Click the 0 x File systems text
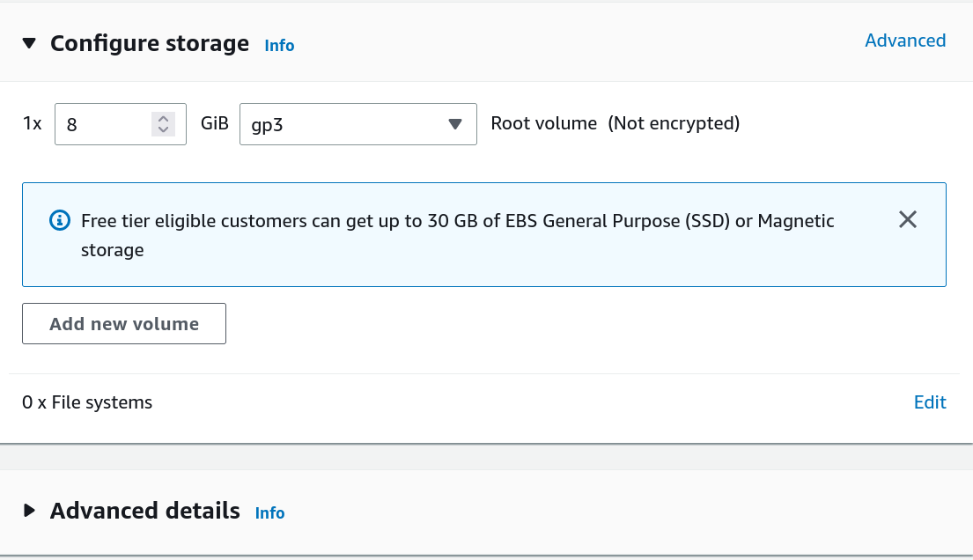This screenshot has height=560, width=973. (x=87, y=402)
